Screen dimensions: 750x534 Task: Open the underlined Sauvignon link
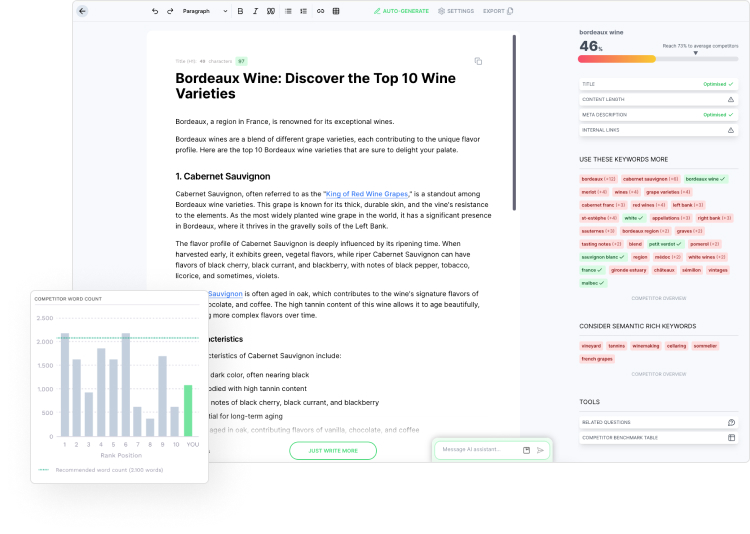[x=225, y=294]
